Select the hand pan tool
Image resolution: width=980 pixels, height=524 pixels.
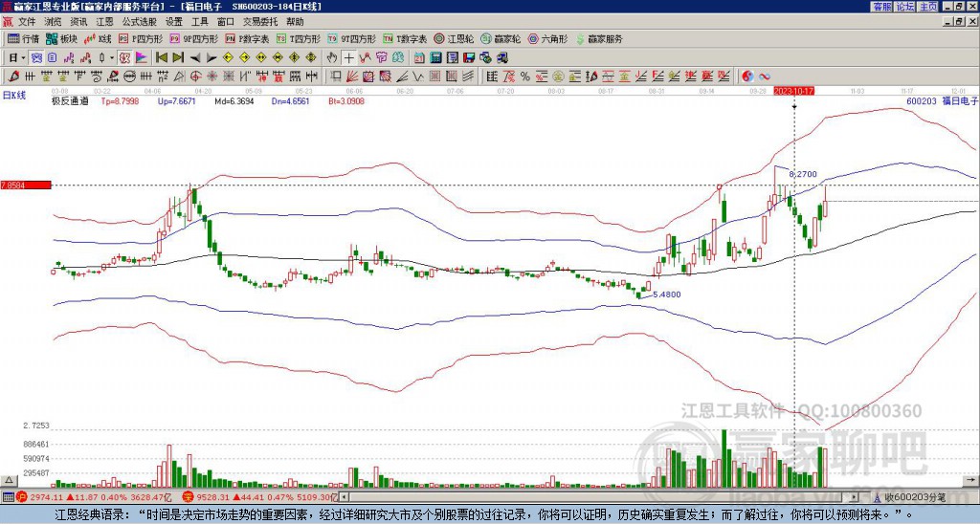pos(332,58)
